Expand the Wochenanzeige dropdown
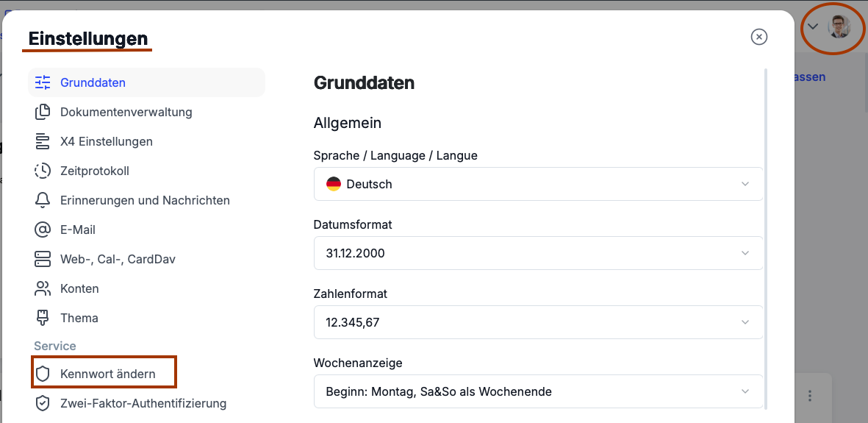Viewport: 868px width, 423px height. point(538,391)
